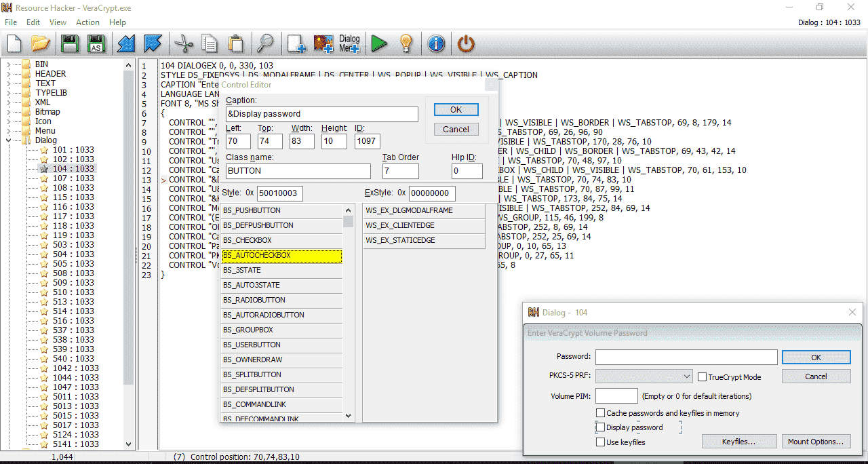
Task: Open the Edit menu
Action: point(33,22)
